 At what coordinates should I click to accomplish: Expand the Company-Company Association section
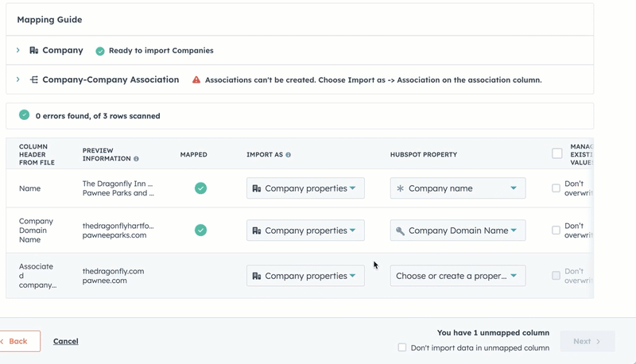tap(18, 79)
